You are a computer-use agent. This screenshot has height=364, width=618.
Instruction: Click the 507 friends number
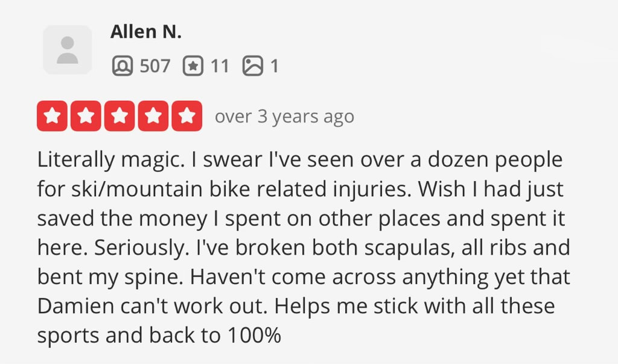coord(155,66)
